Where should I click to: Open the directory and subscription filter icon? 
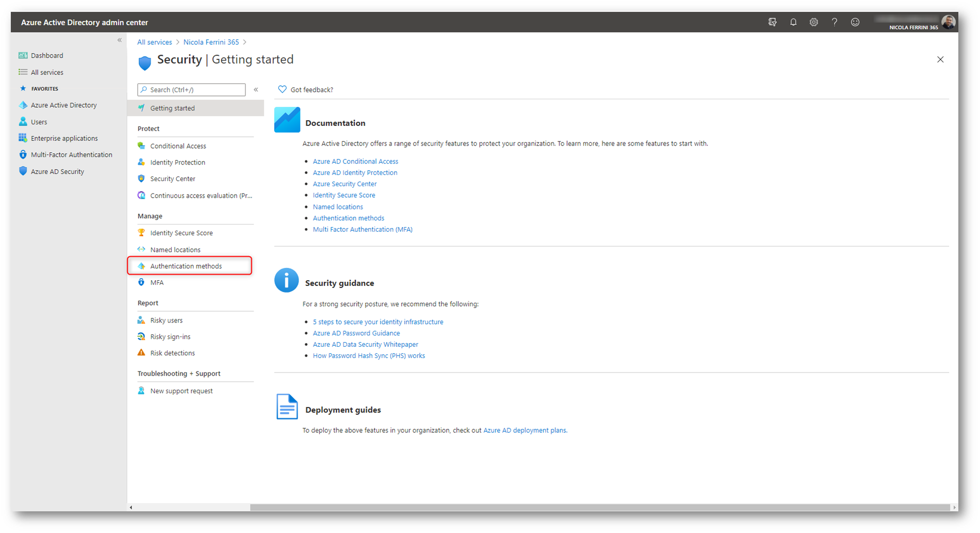coord(772,22)
